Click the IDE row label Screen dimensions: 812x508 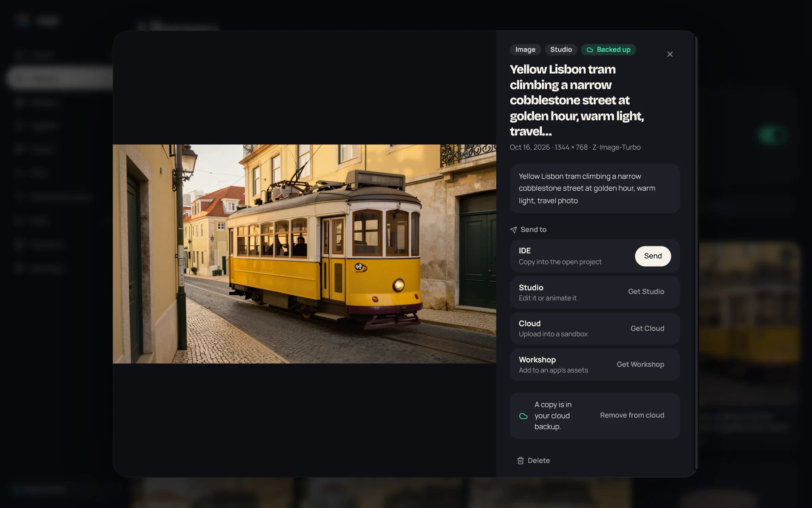pos(524,251)
